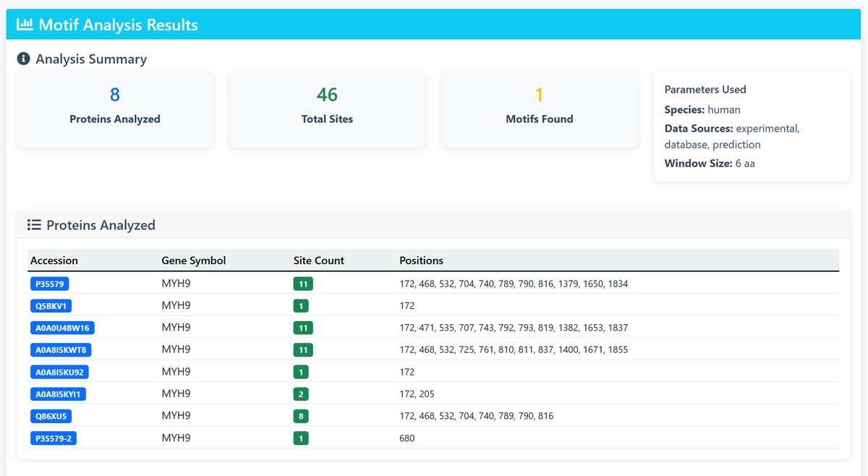This screenshot has height=476, width=868.
Task: Click the site count badge for Q86XU5
Action: pos(300,416)
